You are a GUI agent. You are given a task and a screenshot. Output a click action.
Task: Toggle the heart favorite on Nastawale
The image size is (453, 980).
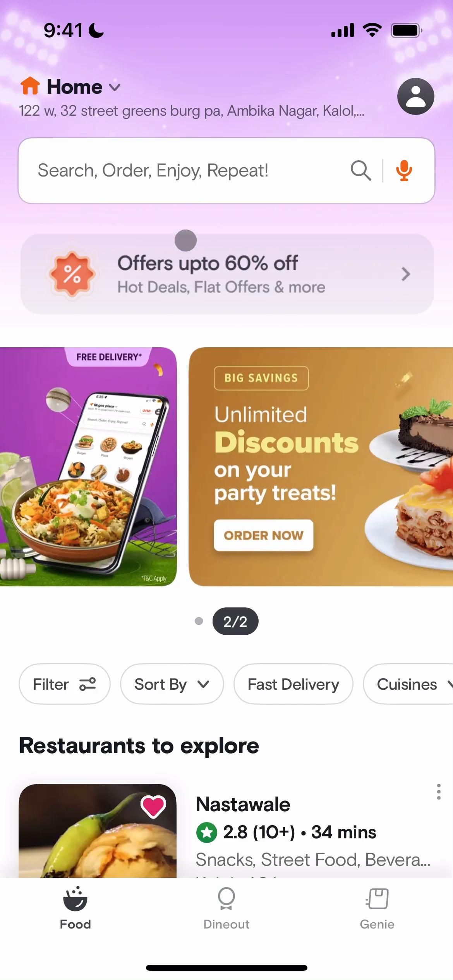click(153, 806)
